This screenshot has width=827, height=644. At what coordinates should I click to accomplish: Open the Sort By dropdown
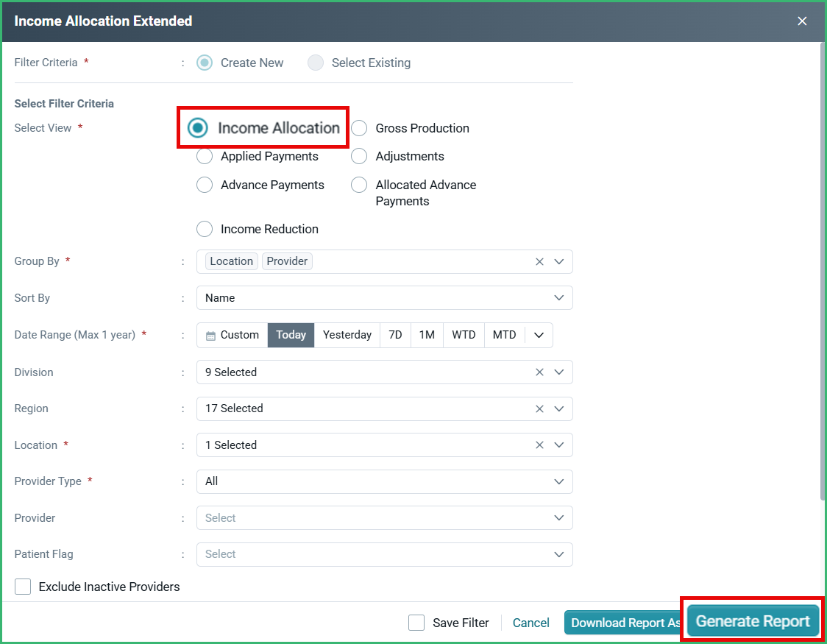(x=385, y=298)
